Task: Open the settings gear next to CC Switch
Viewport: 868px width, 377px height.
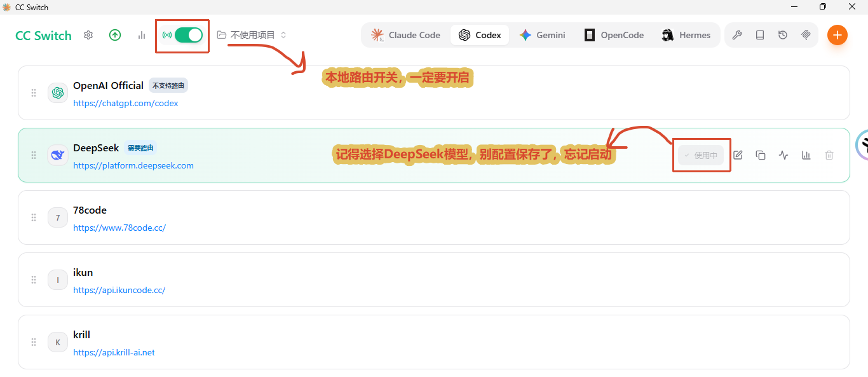Action: click(88, 35)
